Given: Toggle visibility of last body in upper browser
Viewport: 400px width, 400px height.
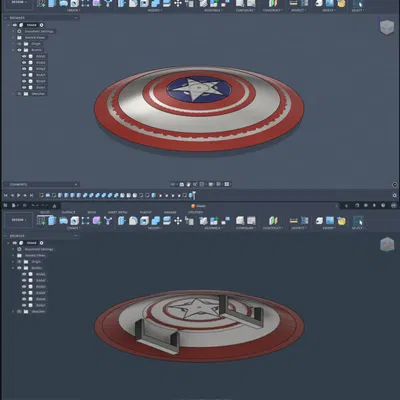Looking at the screenshot, I should click(24, 87).
